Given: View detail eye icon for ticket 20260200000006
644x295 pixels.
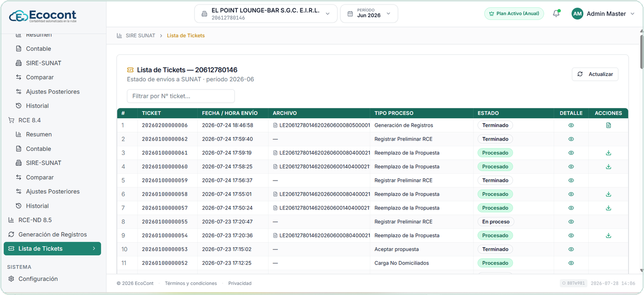Looking at the screenshot, I should coord(571,125).
